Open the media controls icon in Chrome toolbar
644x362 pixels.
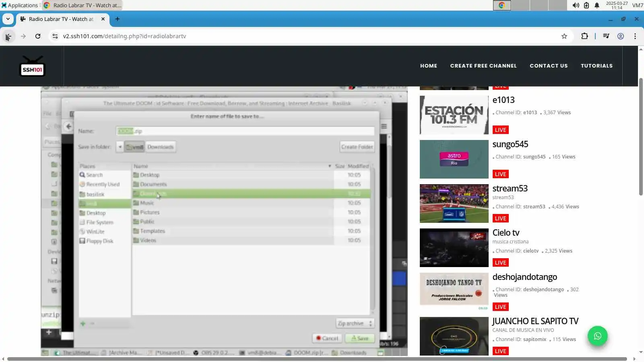tap(606, 36)
